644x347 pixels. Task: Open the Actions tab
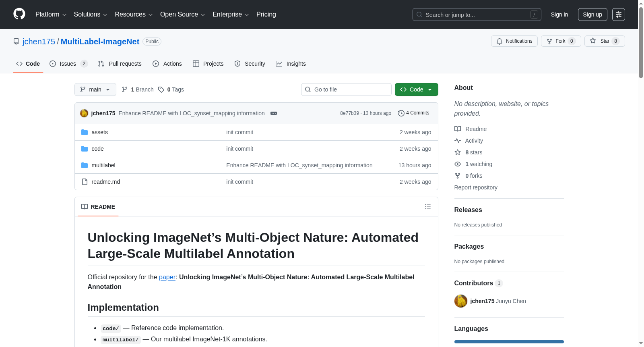[x=167, y=64]
